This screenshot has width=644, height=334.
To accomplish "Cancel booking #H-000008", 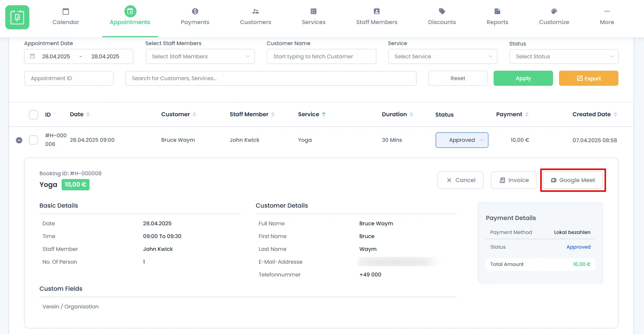I will (461, 180).
